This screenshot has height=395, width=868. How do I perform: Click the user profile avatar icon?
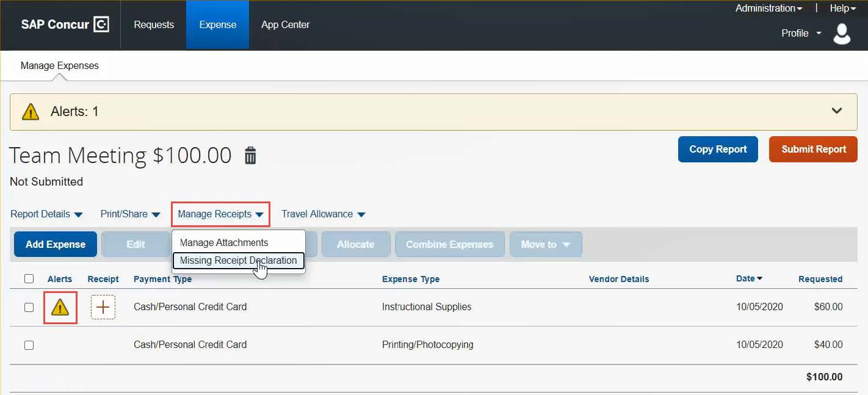tap(842, 34)
